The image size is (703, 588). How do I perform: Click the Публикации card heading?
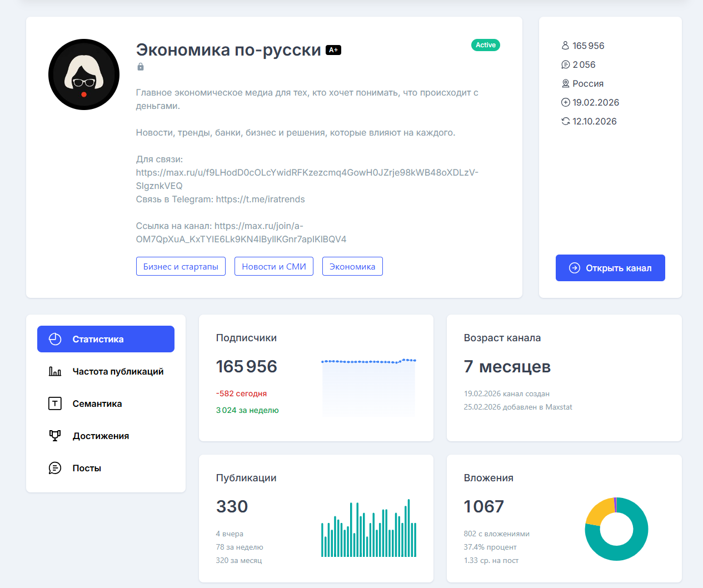246,478
